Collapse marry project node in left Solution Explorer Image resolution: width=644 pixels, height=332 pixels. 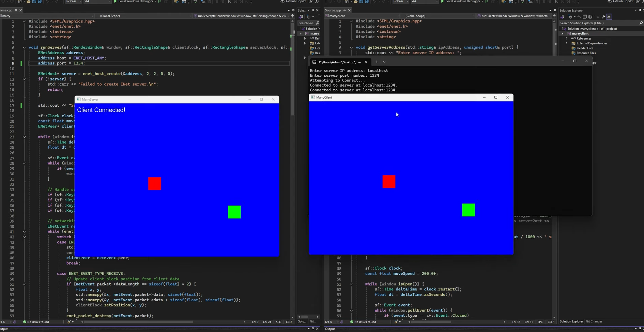[x=301, y=34]
